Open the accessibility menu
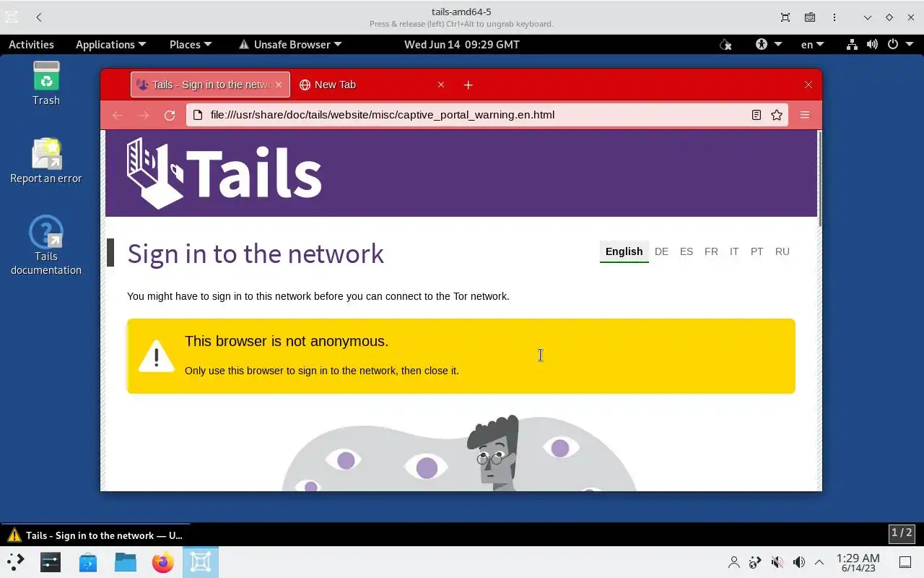924x578 pixels. [768, 44]
